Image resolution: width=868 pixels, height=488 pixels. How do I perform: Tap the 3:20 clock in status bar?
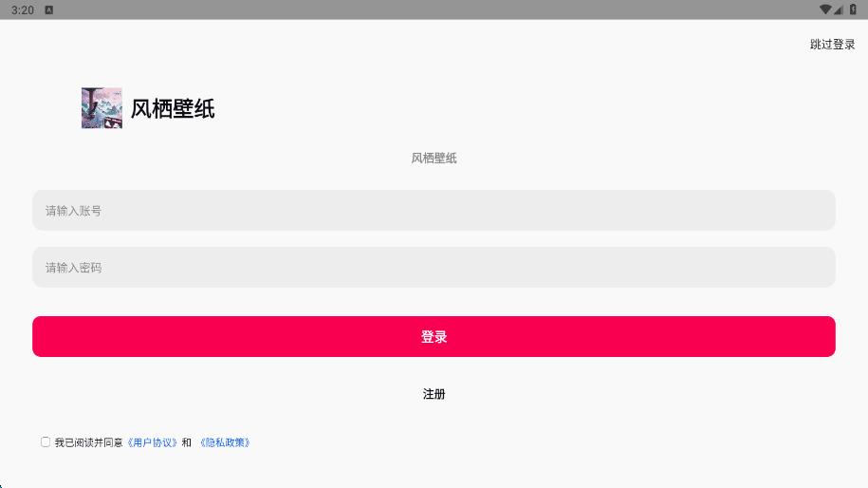coord(23,9)
